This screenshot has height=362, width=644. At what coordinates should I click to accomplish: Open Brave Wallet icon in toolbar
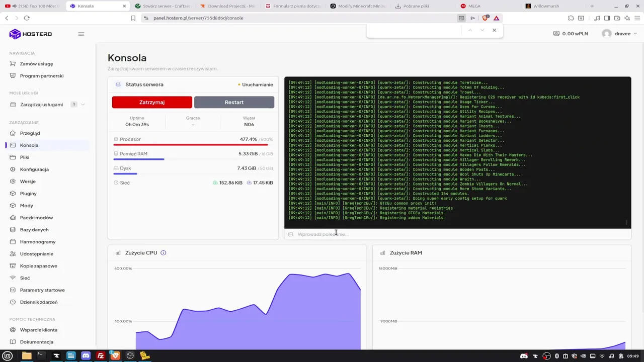pos(617,18)
